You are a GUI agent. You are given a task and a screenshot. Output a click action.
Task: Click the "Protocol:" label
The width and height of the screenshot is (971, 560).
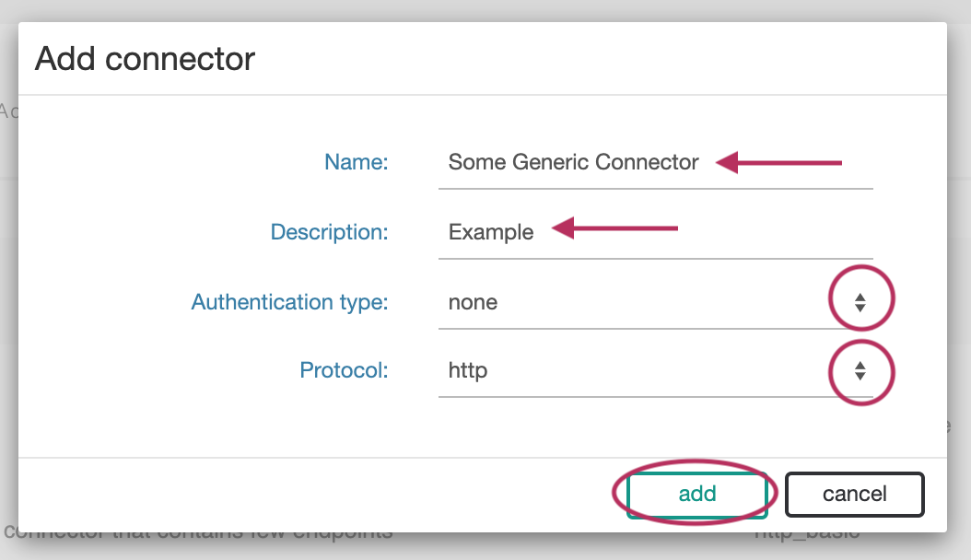pyautogui.click(x=344, y=371)
